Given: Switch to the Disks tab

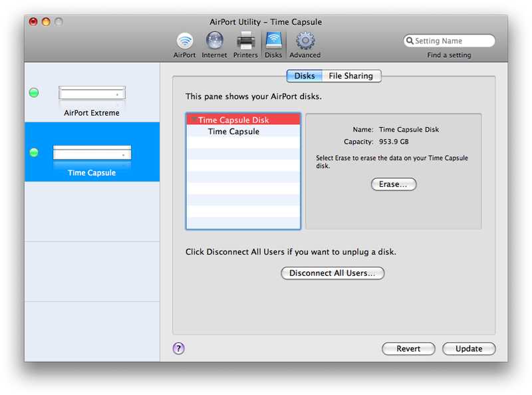Looking at the screenshot, I should pyautogui.click(x=305, y=76).
